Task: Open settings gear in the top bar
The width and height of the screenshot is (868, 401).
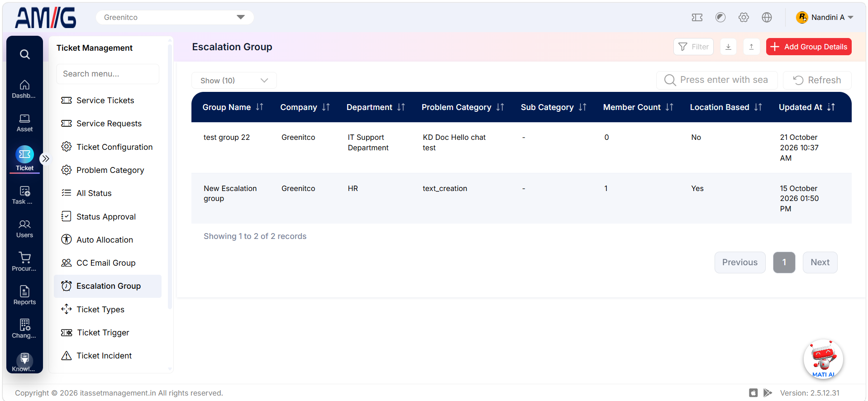Action: pyautogui.click(x=744, y=17)
